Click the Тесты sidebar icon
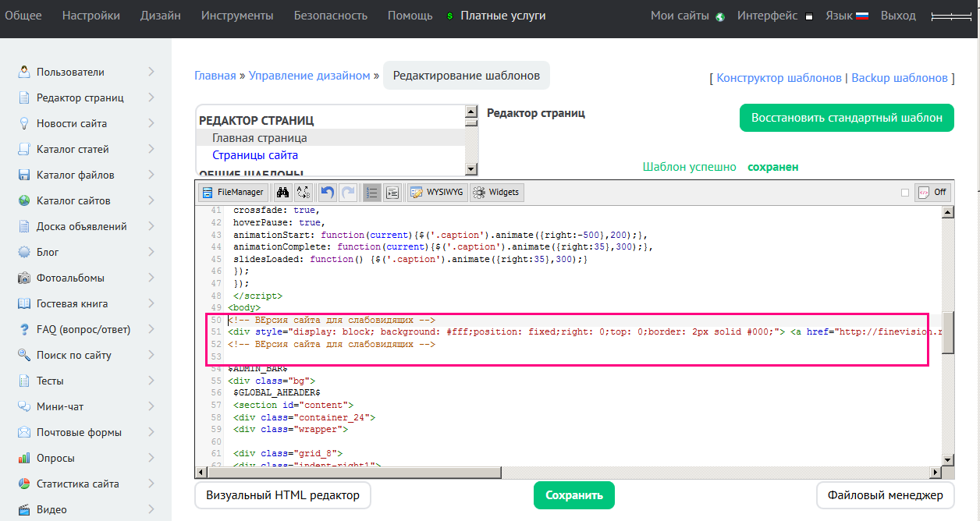Image resolution: width=980 pixels, height=521 pixels. coord(24,381)
